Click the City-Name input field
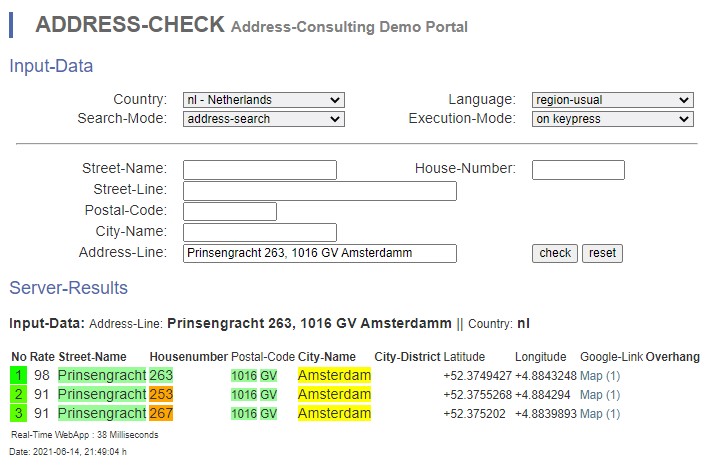The height and width of the screenshot is (465, 707). (260, 232)
